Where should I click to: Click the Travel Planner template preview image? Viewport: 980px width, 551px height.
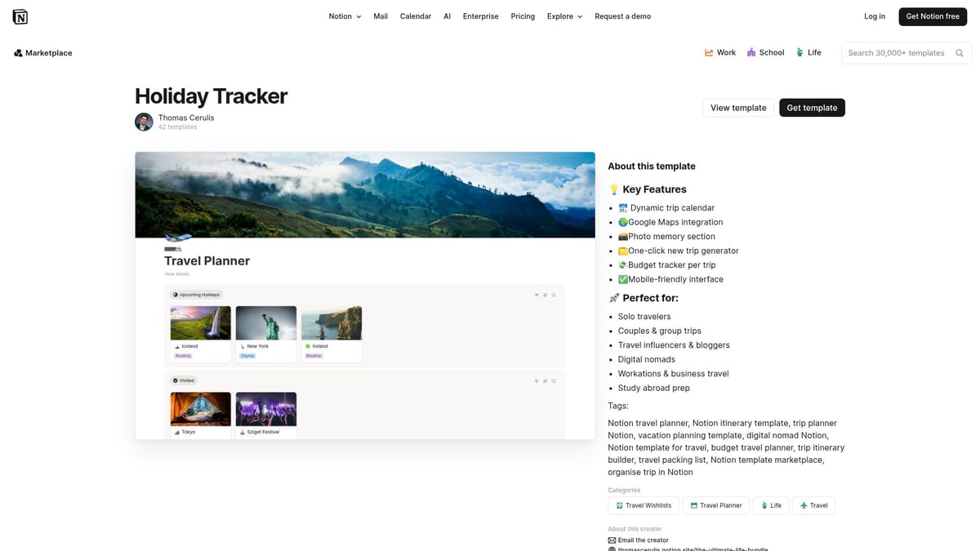[364, 295]
